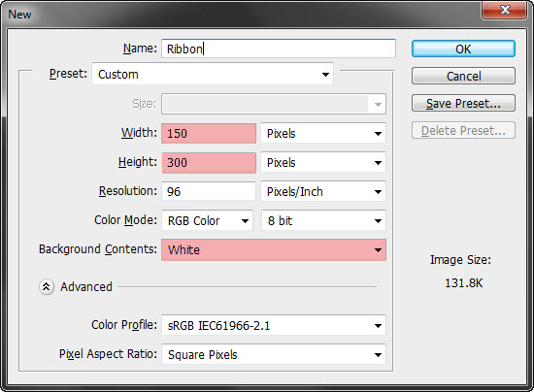
Task: Collapse the Advanced section chevron icon
Action: 47,287
